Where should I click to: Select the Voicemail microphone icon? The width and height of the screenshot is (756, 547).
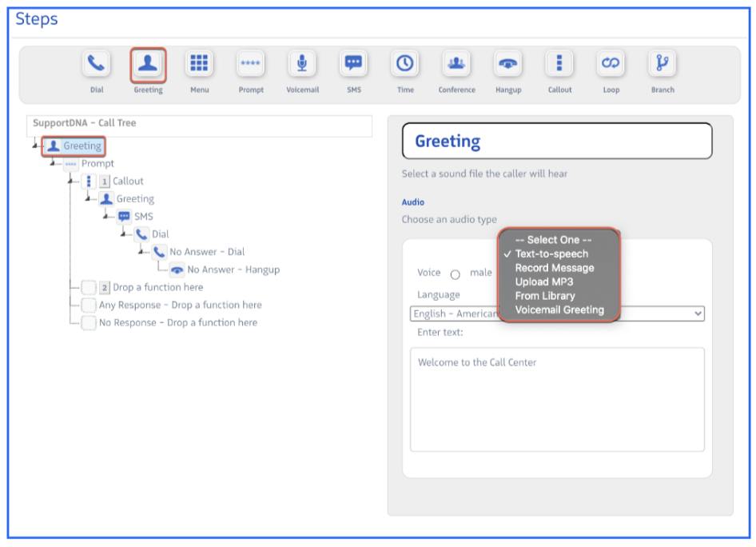coord(302,64)
